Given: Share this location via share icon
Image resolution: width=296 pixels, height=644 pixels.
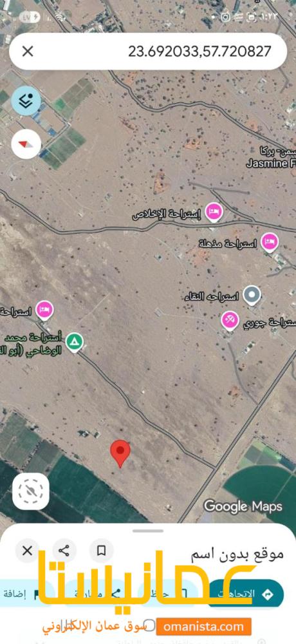Looking at the screenshot, I should (x=64, y=551).
